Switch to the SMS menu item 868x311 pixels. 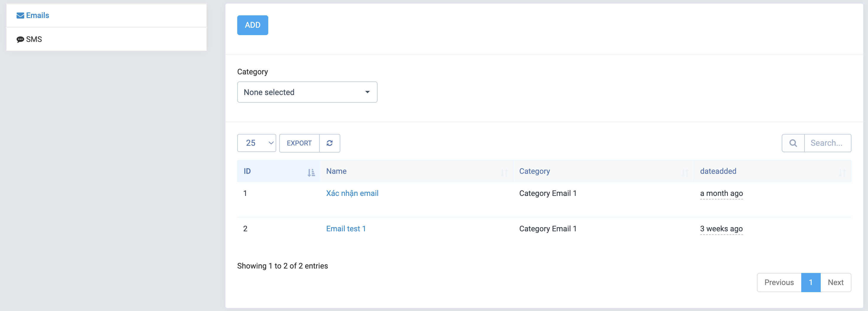pos(34,39)
